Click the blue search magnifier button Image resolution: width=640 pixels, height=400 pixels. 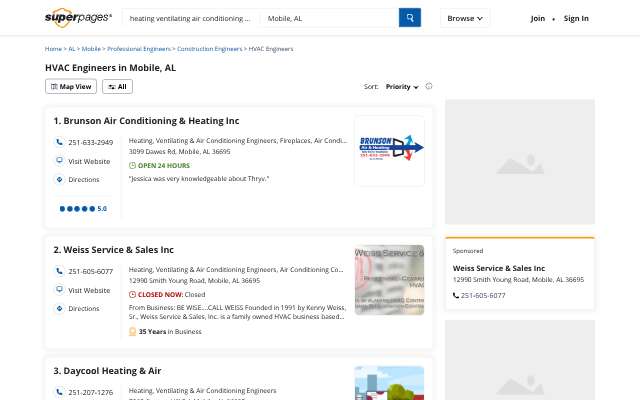point(409,18)
